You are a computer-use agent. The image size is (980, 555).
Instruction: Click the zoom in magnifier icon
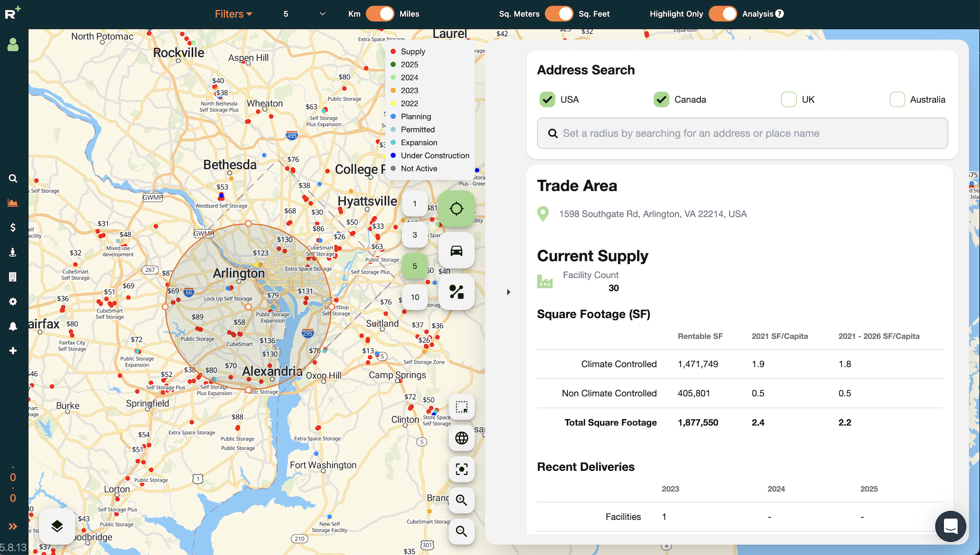tap(462, 500)
